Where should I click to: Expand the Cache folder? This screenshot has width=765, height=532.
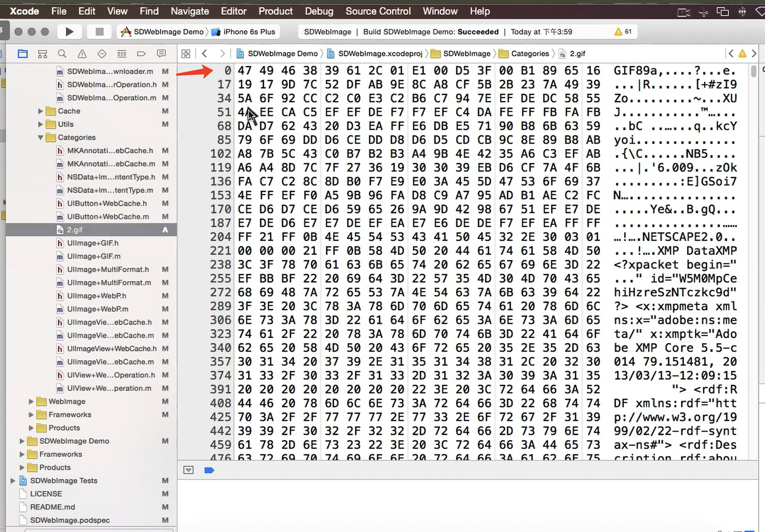tap(41, 111)
